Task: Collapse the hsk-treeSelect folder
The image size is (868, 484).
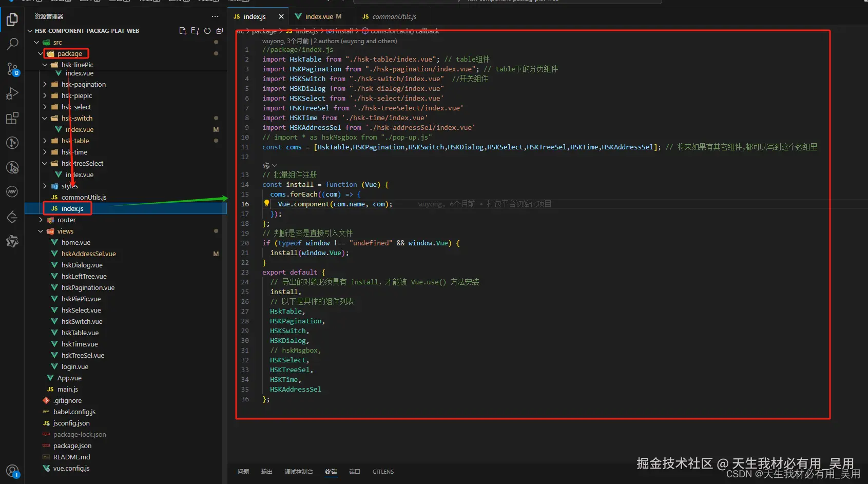Action: [45, 163]
